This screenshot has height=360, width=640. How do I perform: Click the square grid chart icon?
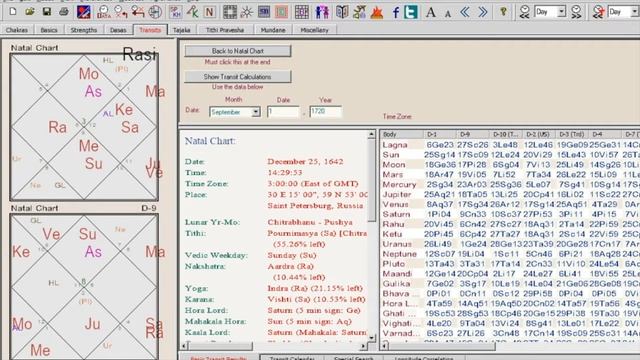click(x=230, y=12)
